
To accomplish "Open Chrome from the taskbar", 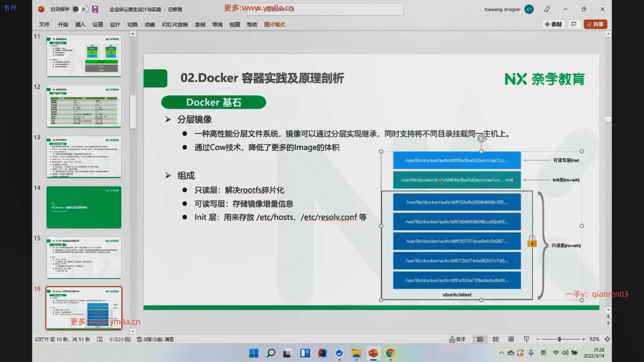I will tap(390, 353).
